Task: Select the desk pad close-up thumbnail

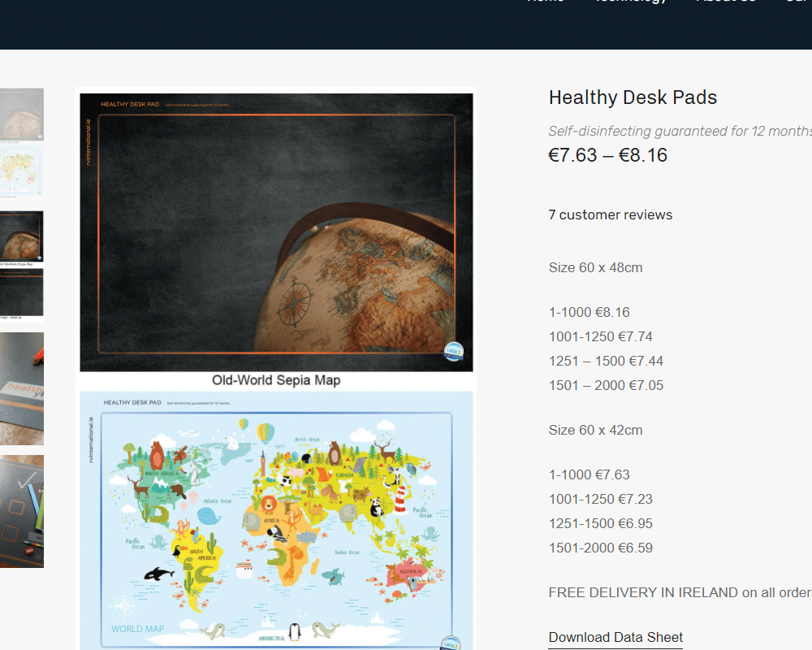Action: 22,388
